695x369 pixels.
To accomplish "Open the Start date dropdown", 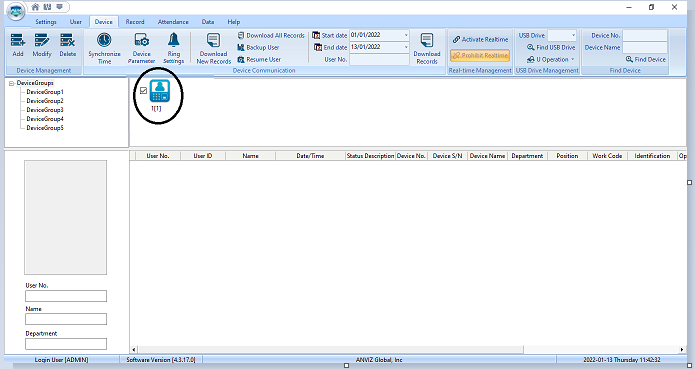I will 406,35.
